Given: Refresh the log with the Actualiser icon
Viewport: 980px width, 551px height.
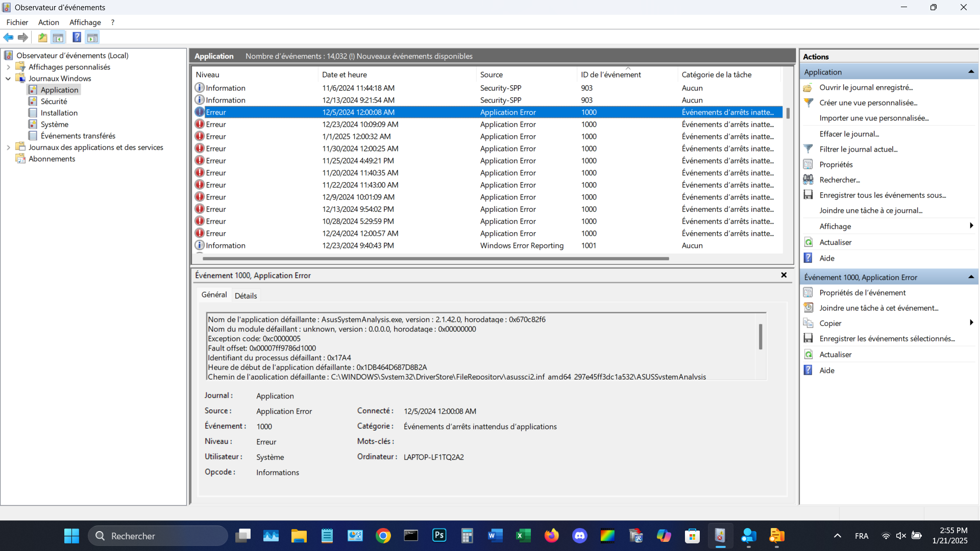Looking at the screenshot, I should (809, 242).
